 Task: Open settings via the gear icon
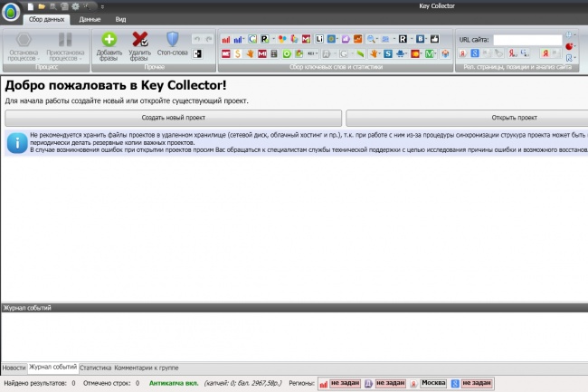(75, 6)
